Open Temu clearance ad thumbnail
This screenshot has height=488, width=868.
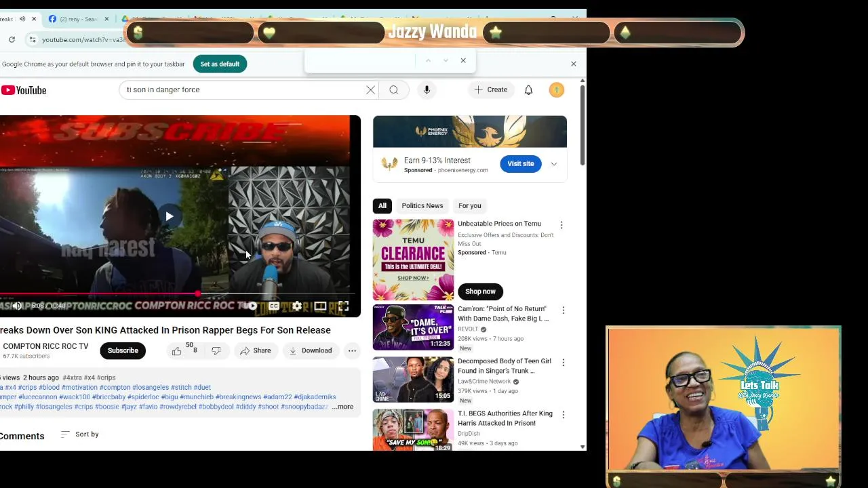point(413,260)
